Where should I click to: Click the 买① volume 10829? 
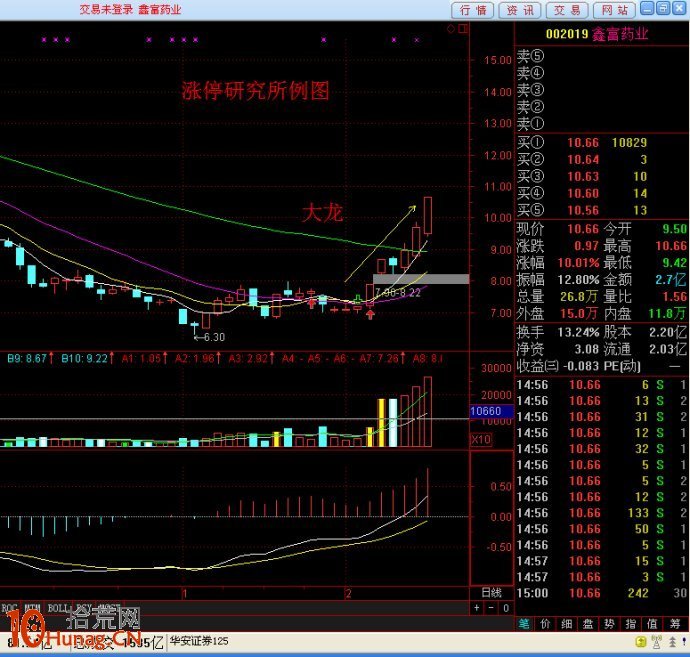click(x=629, y=143)
